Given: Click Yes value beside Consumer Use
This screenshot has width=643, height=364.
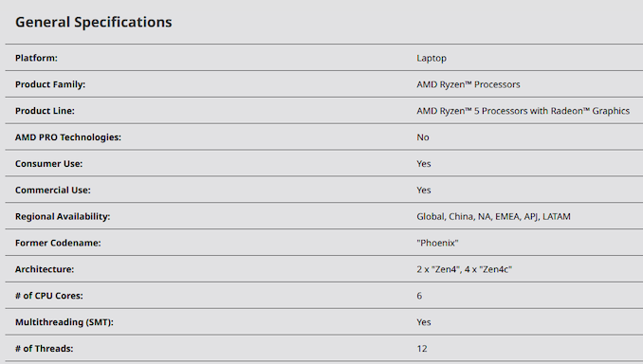Looking at the screenshot, I should [424, 164].
